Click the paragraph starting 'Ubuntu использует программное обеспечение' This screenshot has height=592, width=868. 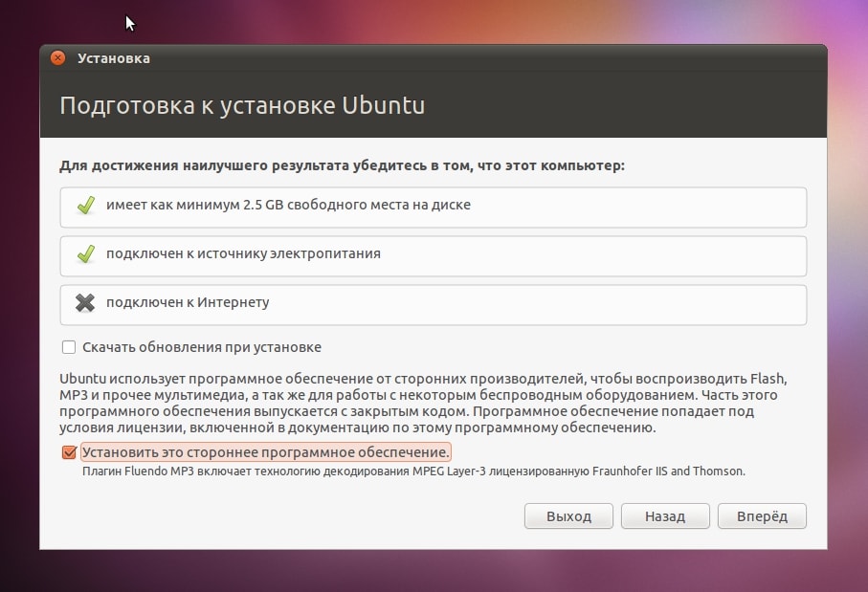pyautogui.click(x=424, y=404)
